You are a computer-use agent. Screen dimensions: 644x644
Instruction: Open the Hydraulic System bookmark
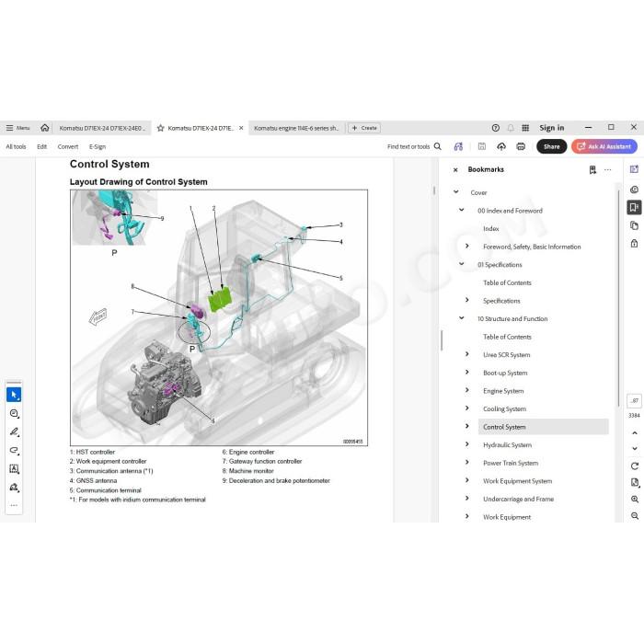pos(507,444)
